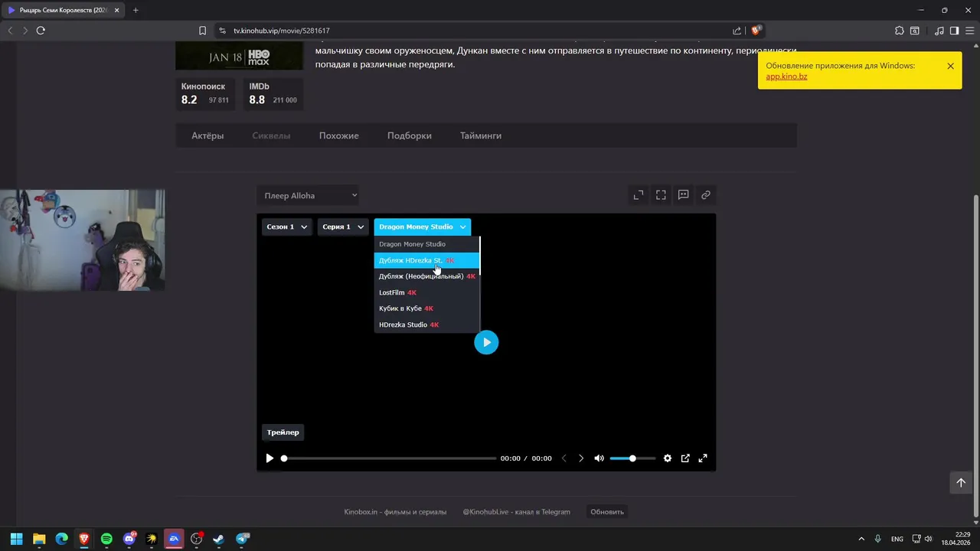Click the IMDb 8.8 rating box
980x551 pixels.
pos(273,93)
